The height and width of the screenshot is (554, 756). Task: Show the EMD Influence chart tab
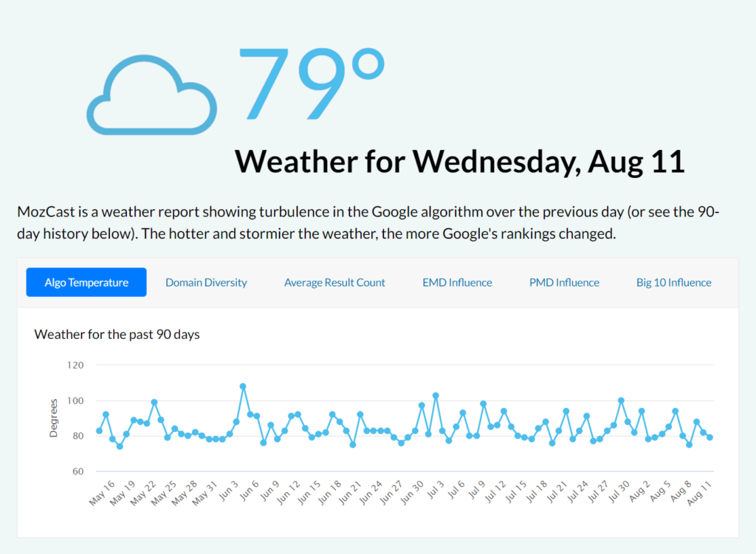(x=457, y=282)
